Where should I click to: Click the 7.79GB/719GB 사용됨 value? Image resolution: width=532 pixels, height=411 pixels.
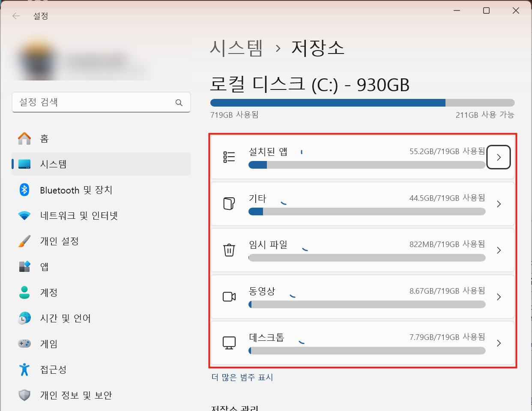(447, 337)
